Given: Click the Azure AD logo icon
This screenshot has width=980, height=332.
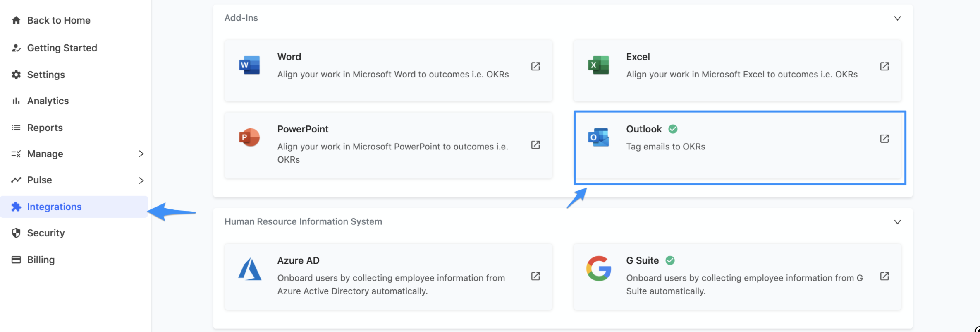Looking at the screenshot, I should click(x=250, y=269).
